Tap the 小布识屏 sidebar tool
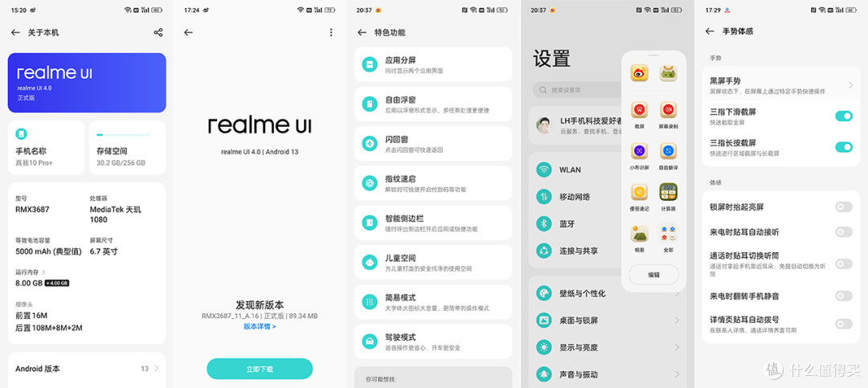The image size is (868, 388). click(639, 156)
